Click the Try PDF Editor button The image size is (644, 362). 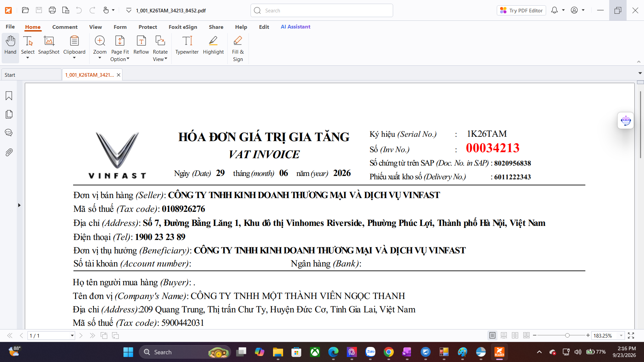[x=521, y=10]
